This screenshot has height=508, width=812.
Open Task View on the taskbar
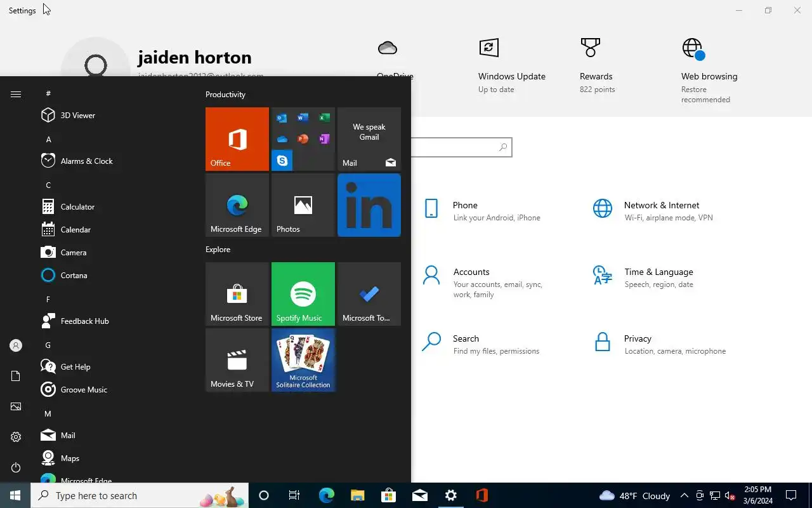click(294, 495)
